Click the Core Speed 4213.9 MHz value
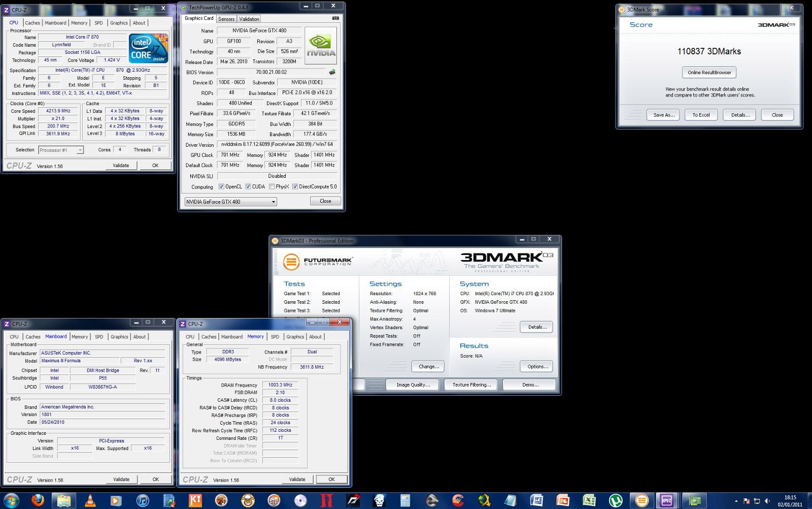The image size is (812, 509). coord(58,111)
